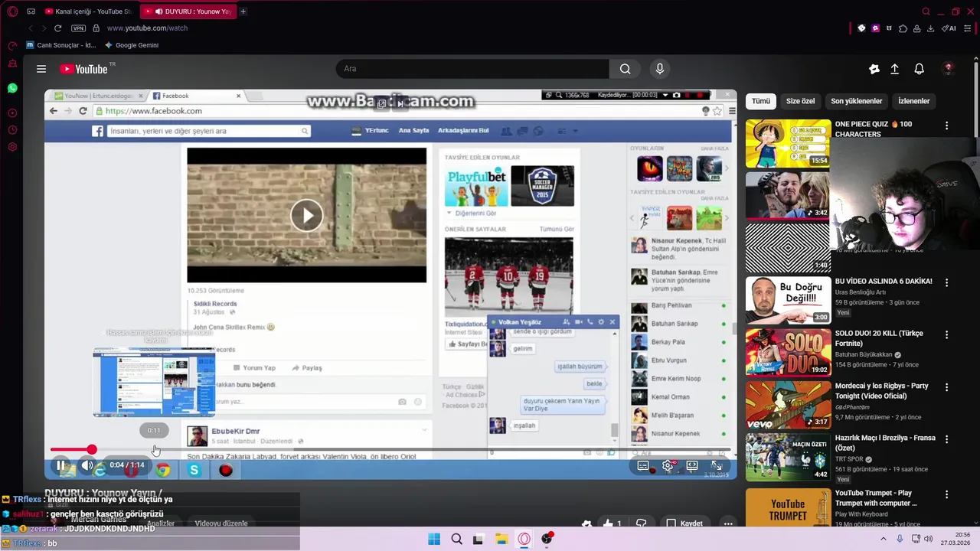Image resolution: width=980 pixels, height=551 pixels.
Task: Select the Son yüklenenler filter chip
Action: [856, 101]
